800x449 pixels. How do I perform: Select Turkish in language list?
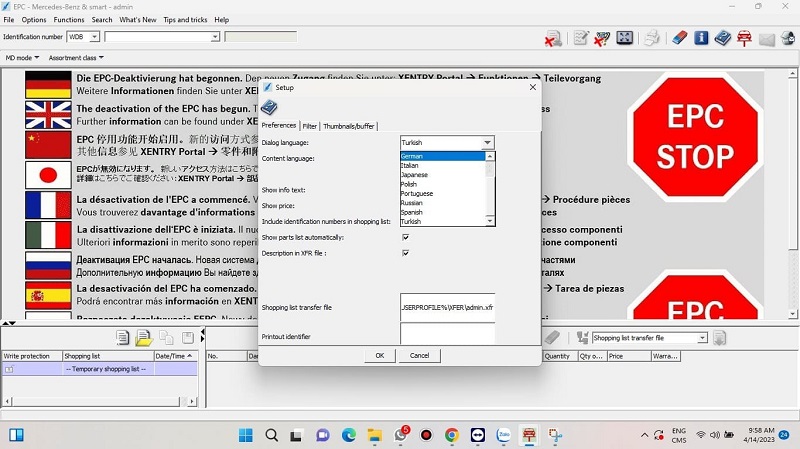442,221
